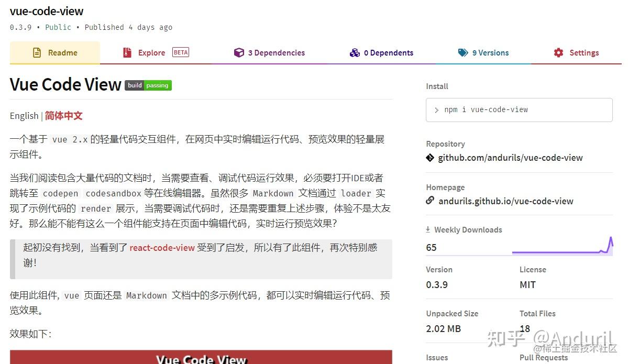Click the npm i vue-code-view install command field

tap(519, 110)
